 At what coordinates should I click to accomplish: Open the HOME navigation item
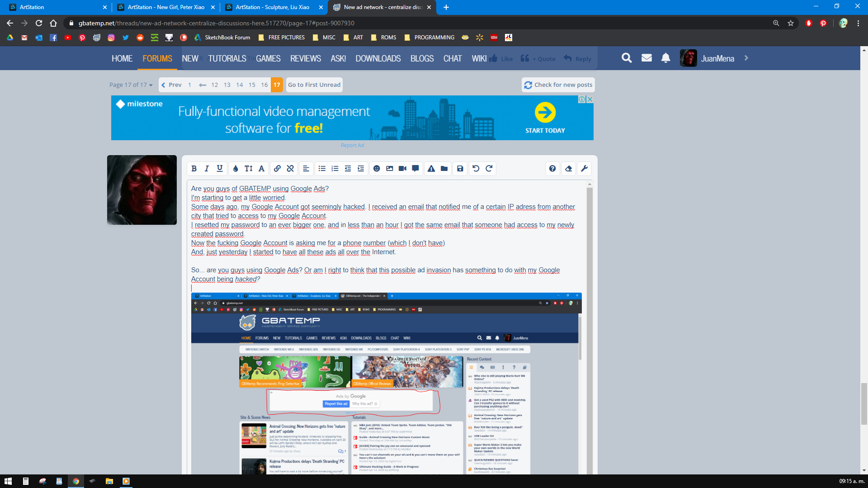coord(122,58)
